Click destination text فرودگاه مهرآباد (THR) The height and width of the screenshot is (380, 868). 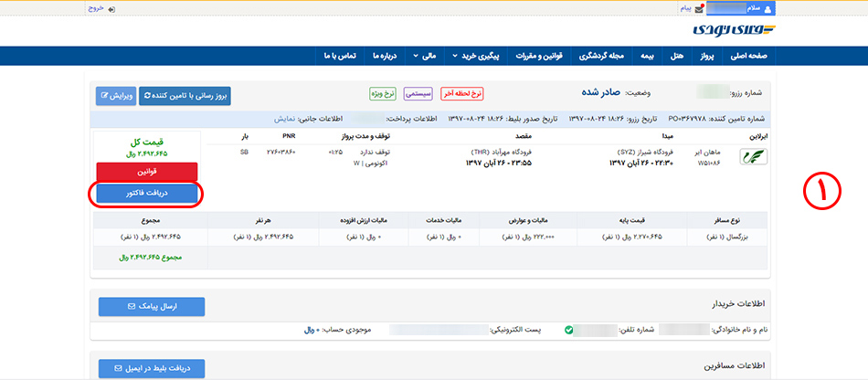point(503,152)
